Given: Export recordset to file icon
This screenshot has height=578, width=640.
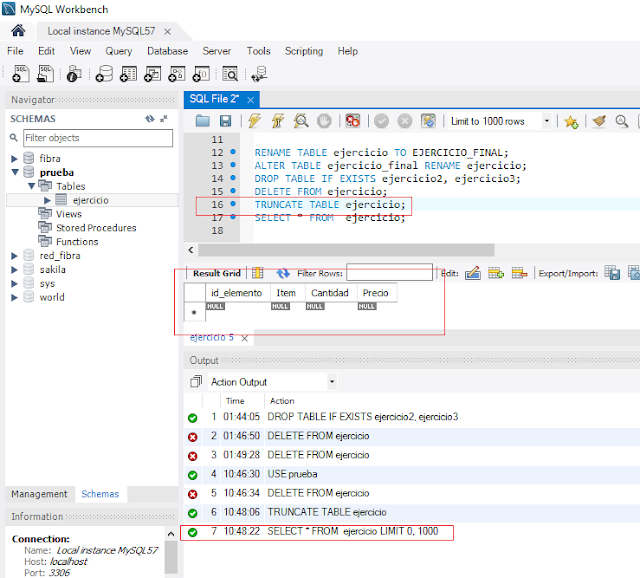Looking at the screenshot, I should coord(612,273).
